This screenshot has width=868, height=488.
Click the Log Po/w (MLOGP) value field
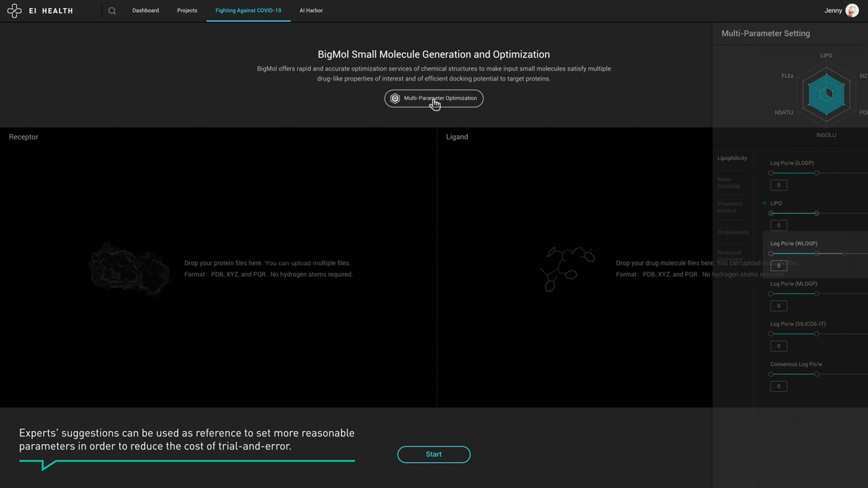pyautogui.click(x=778, y=306)
